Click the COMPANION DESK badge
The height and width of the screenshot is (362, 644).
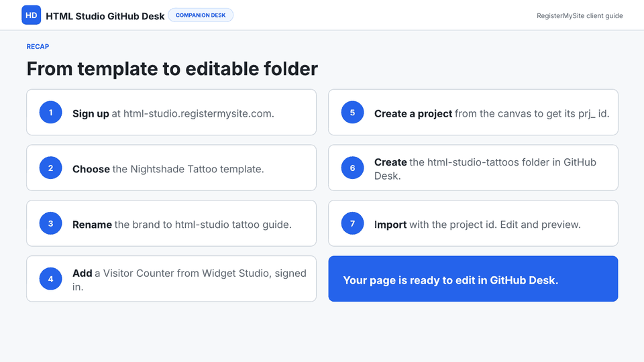(x=201, y=15)
